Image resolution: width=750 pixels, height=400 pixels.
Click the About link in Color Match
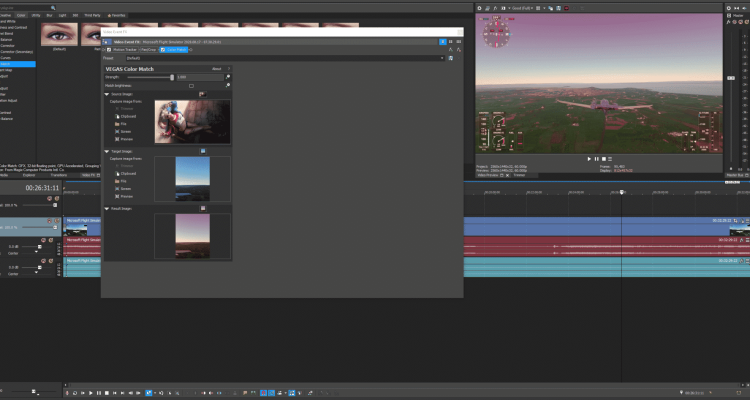click(x=216, y=69)
